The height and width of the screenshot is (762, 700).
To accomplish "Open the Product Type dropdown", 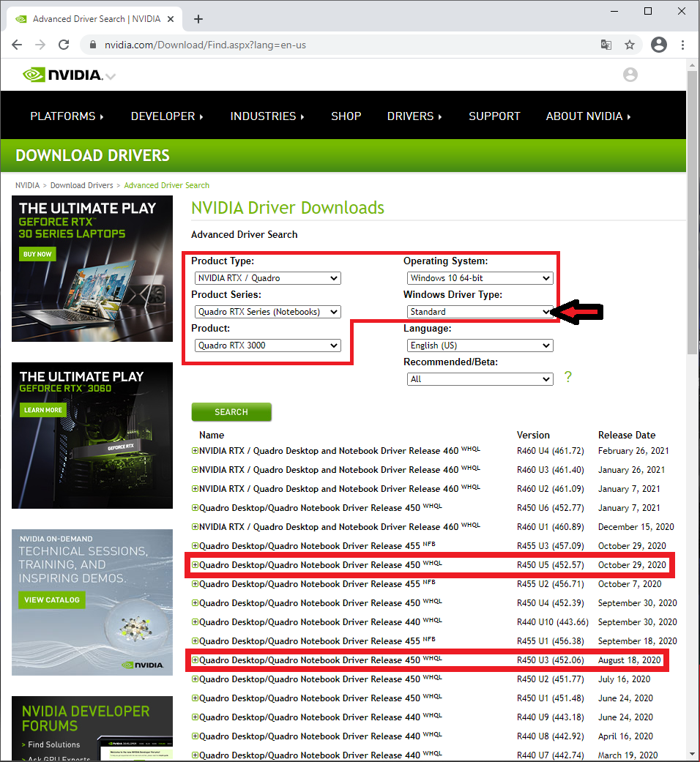I will pos(268,278).
